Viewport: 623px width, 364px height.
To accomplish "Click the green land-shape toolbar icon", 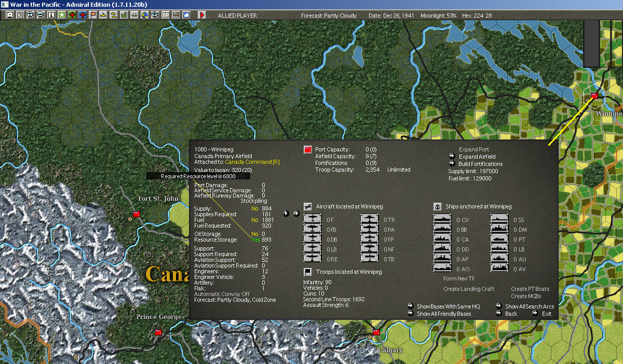I will pyautogui.click(x=124, y=15).
